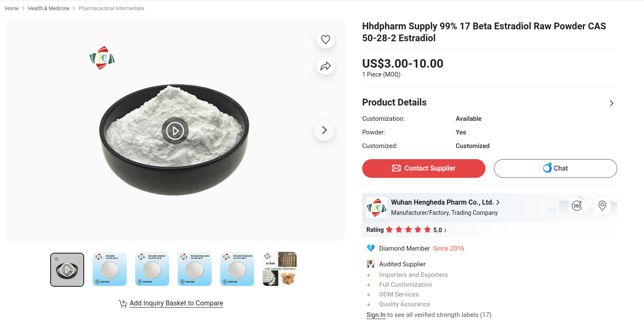644x331 pixels.
Task: Open rating details via the 5.0 chevron
Action: pyautogui.click(x=445, y=230)
